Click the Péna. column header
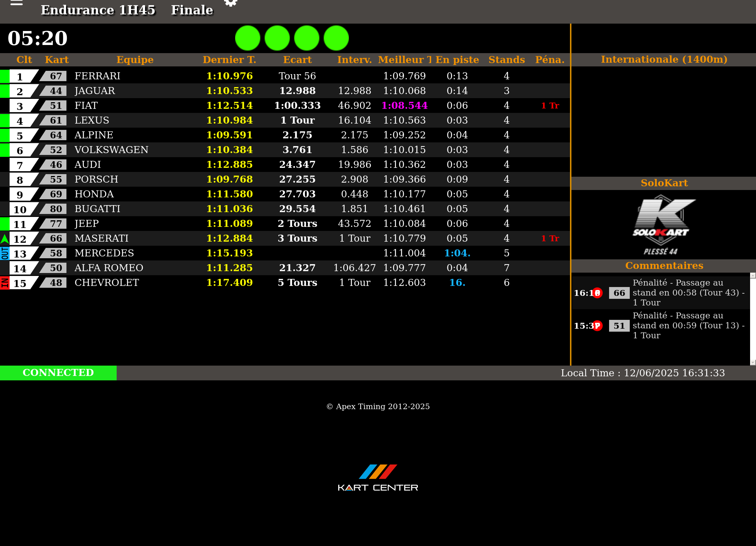The width and height of the screenshot is (756, 546). [x=550, y=60]
